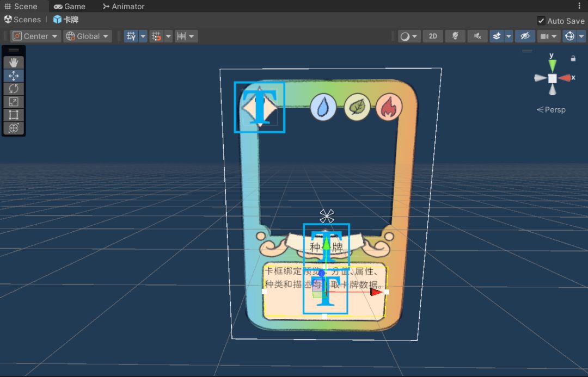This screenshot has width=588, height=377.
Task: Expand grid visibility options arrow
Action: (143, 36)
